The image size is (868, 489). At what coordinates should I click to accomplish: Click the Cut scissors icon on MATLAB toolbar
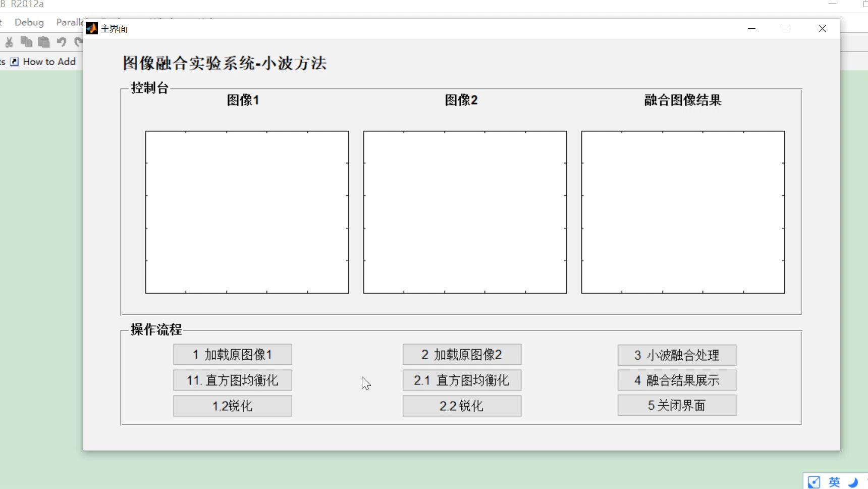tap(9, 42)
